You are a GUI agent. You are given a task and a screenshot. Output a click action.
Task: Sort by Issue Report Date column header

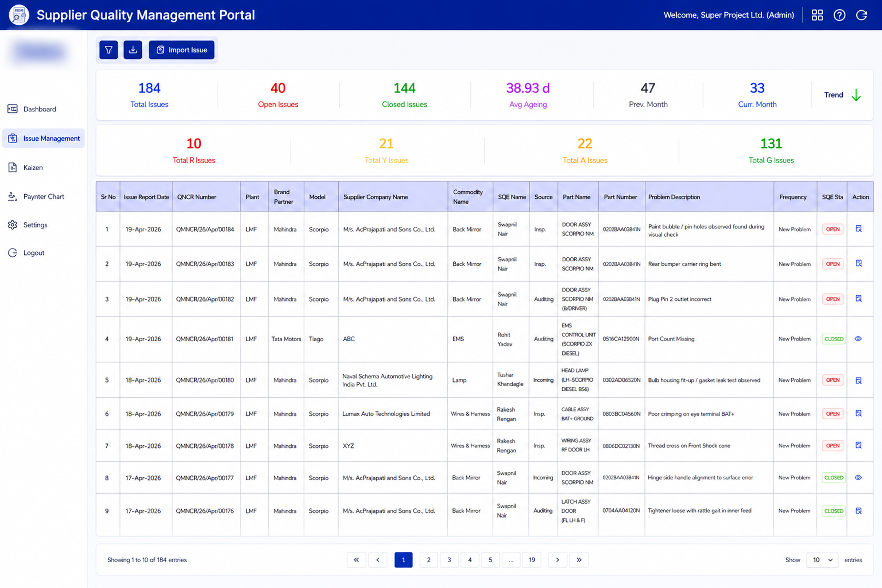146,197
